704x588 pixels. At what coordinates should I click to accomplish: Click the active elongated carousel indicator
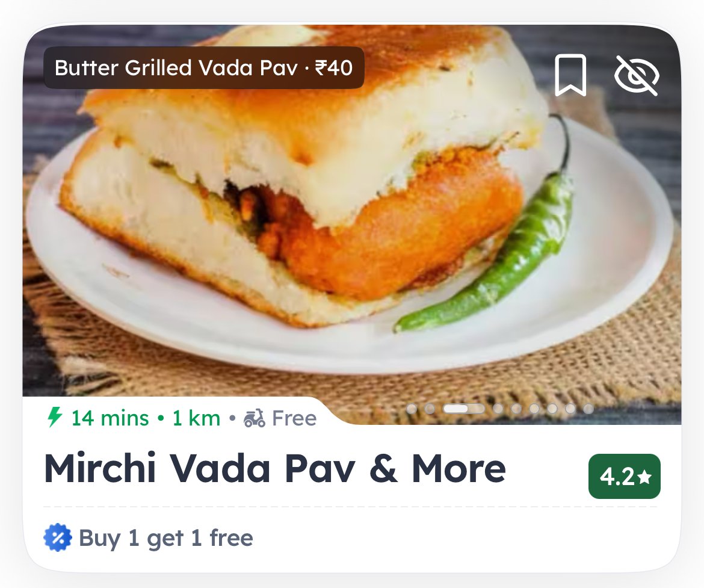[465, 409]
